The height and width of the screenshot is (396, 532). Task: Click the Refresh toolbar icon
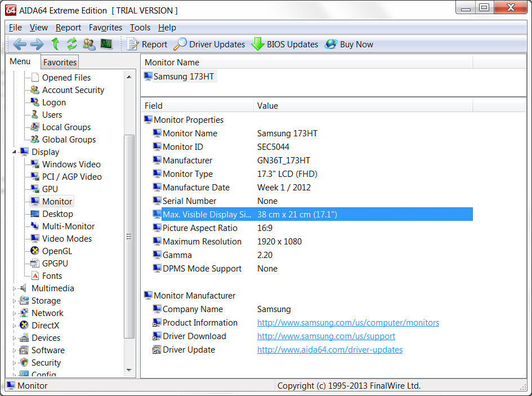coord(71,44)
